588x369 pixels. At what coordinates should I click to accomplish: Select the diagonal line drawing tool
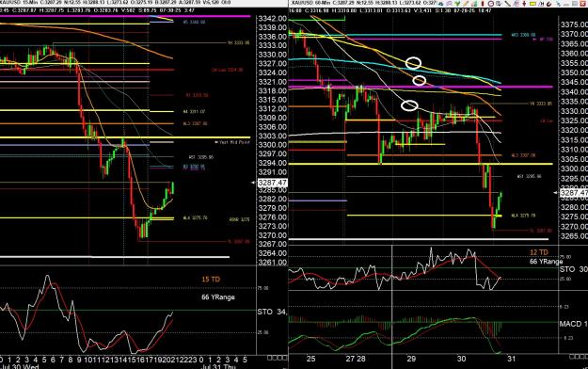click(x=507, y=4)
